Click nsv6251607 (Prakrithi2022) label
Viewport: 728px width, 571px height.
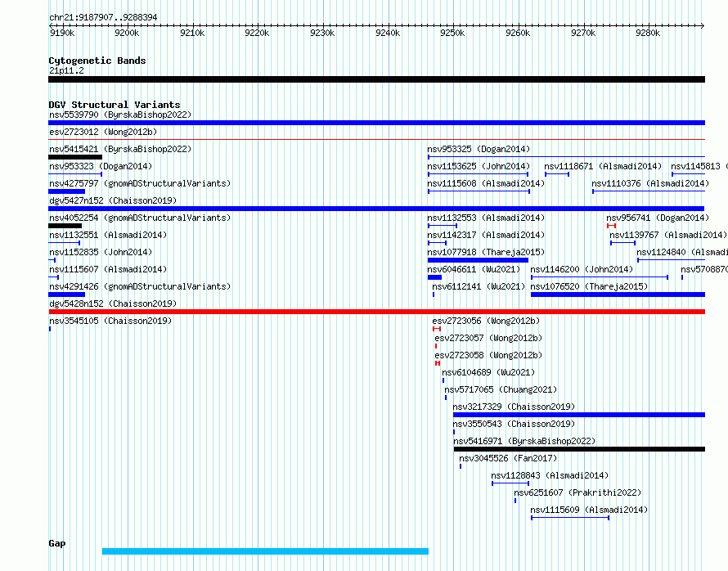tap(577, 492)
